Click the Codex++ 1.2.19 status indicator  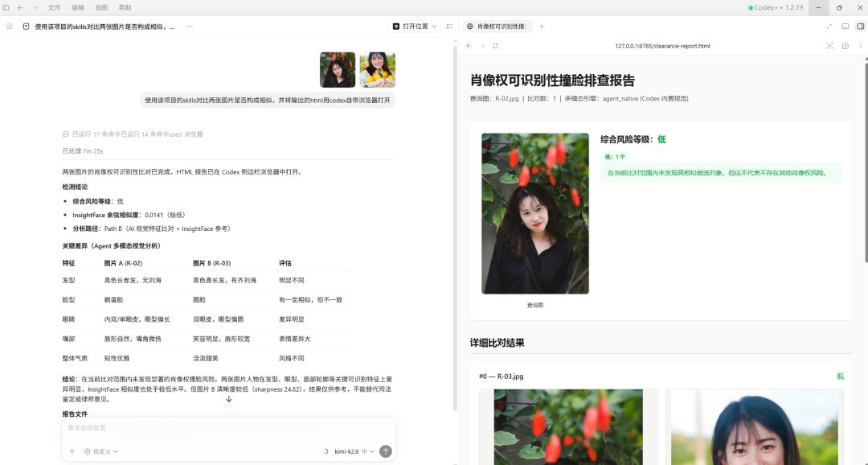(x=776, y=8)
